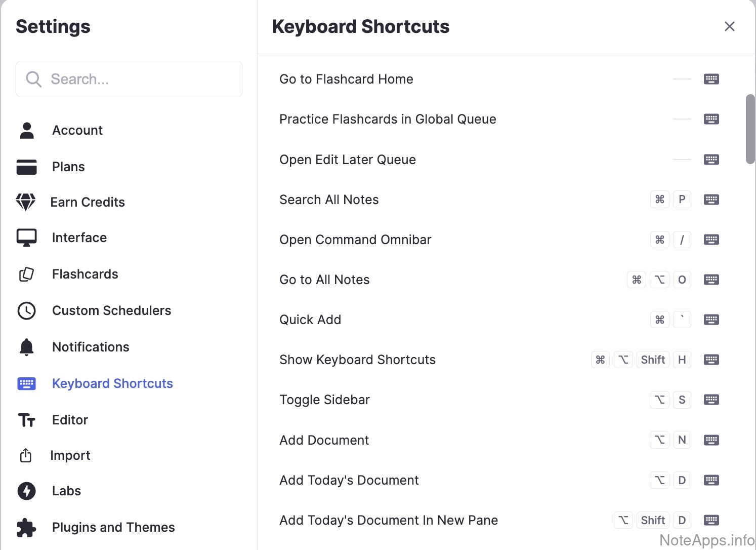This screenshot has height=550, width=756.
Task: Close the Keyboard Shortcuts settings dialog
Action: tap(729, 26)
